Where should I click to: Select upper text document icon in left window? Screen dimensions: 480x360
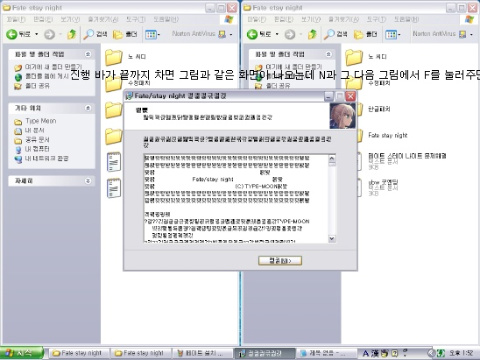coord(114,162)
